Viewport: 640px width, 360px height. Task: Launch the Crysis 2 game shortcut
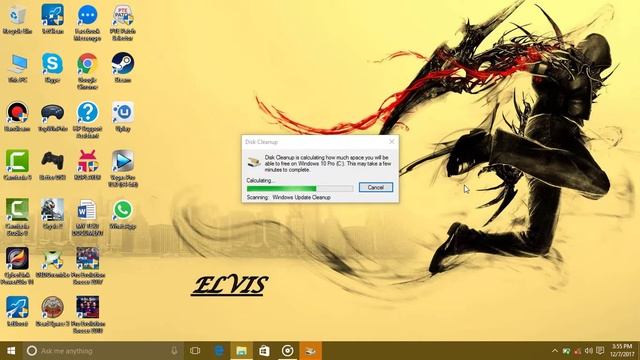point(52,214)
